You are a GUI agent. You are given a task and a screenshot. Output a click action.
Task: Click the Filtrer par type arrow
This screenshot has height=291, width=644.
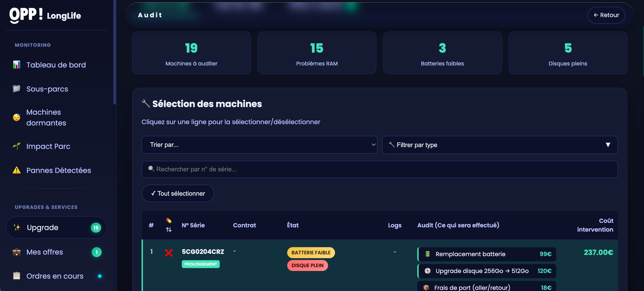pyautogui.click(x=608, y=145)
